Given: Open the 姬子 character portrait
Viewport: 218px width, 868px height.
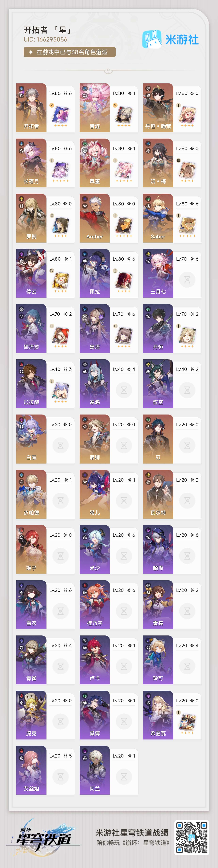Looking at the screenshot, I should [31, 549].
